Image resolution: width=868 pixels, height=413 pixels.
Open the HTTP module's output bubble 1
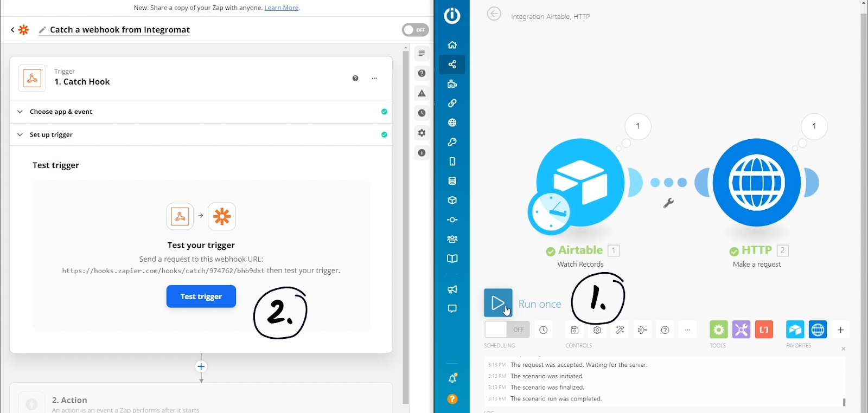814,126
